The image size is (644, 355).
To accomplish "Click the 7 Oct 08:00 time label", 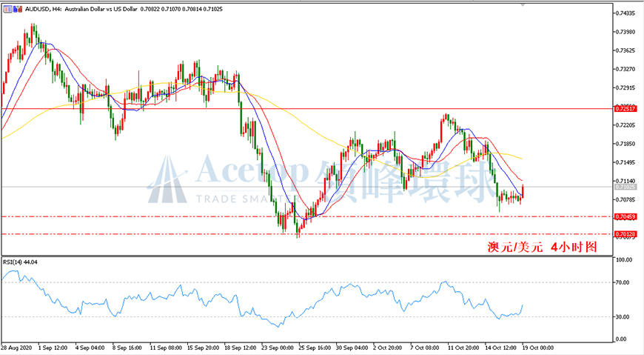I will pos(425,348).
